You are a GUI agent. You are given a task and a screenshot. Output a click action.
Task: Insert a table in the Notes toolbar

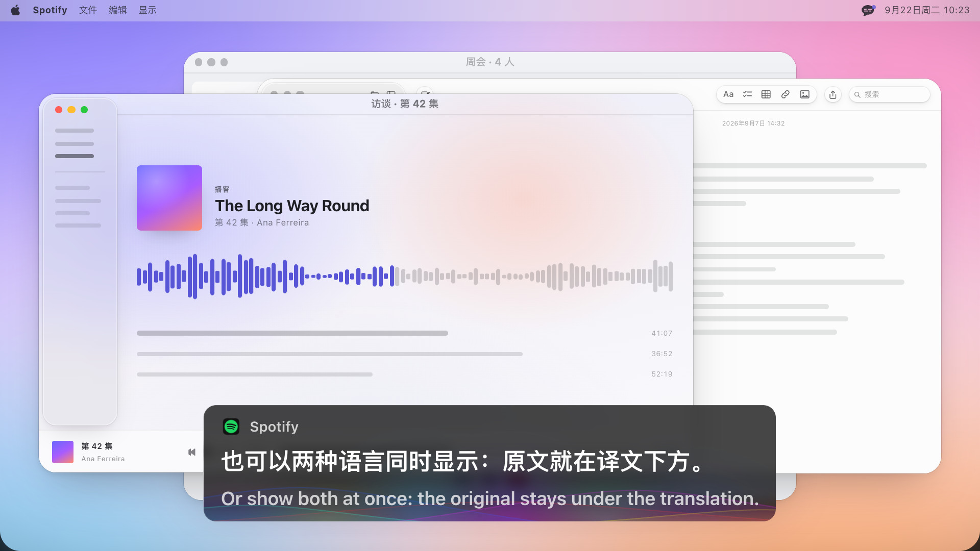coord(766,94)
